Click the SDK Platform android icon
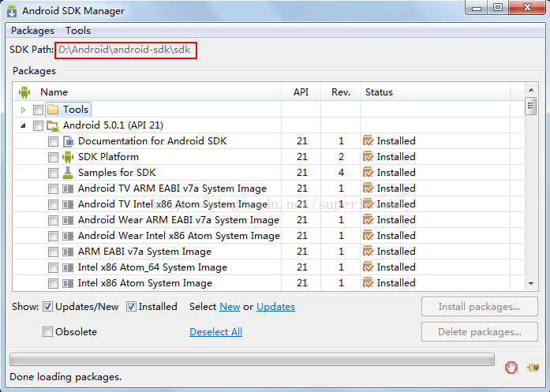The width and height of the screenshot is (550, 392). [68, 157]
